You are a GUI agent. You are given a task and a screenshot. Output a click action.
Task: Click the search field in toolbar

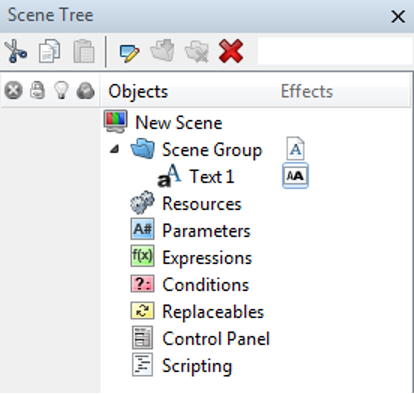click(335, 51)
